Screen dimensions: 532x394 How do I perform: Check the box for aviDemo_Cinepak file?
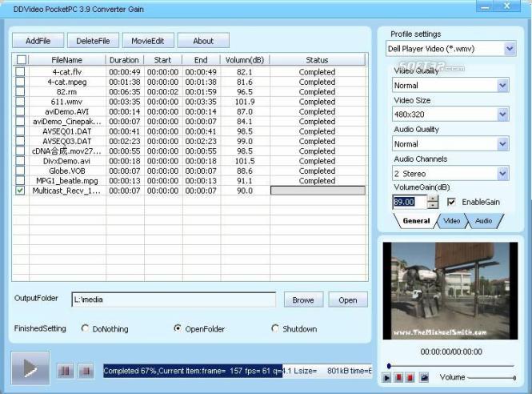coord(20,121)
